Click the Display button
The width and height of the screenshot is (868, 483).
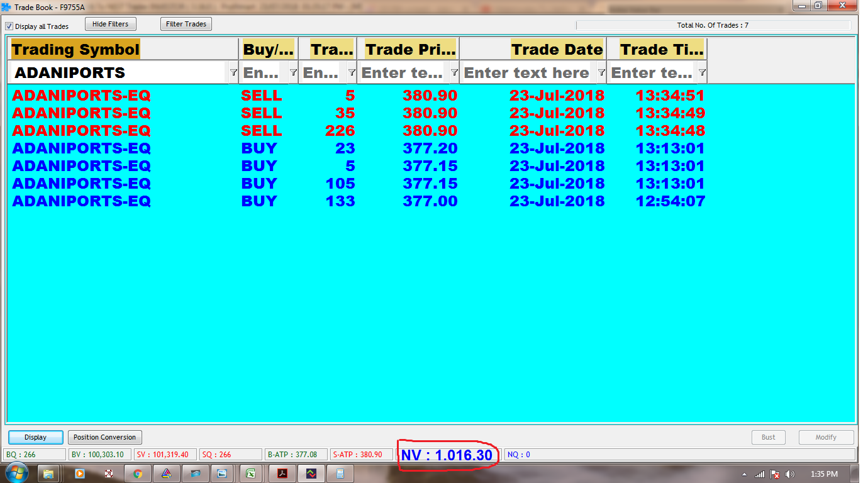(36, 437)
